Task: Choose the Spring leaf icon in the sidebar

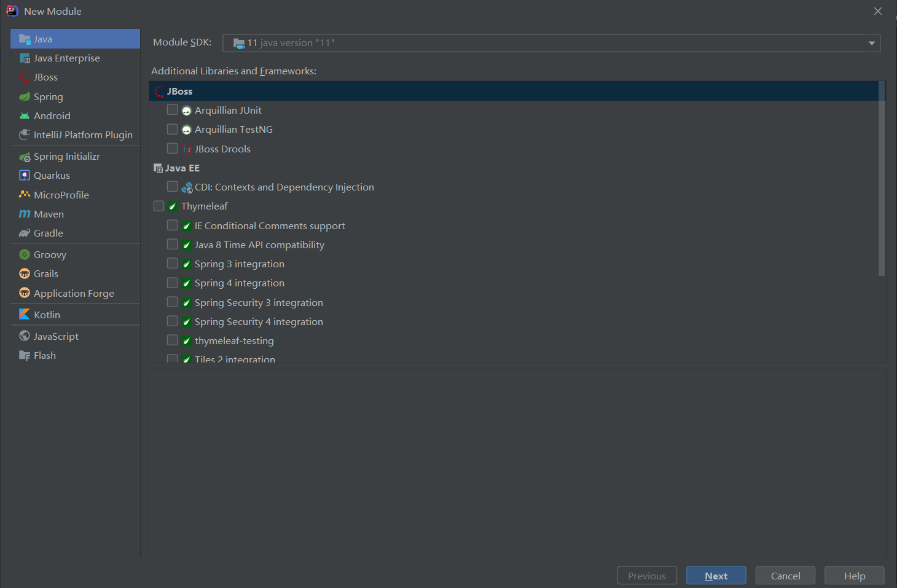Action: pyautogui.click(x=25, y=96)
